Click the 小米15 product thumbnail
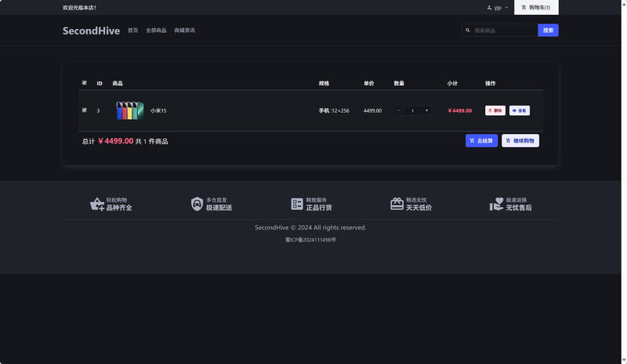This screenshot has width=627, height=364. [129, 110]
